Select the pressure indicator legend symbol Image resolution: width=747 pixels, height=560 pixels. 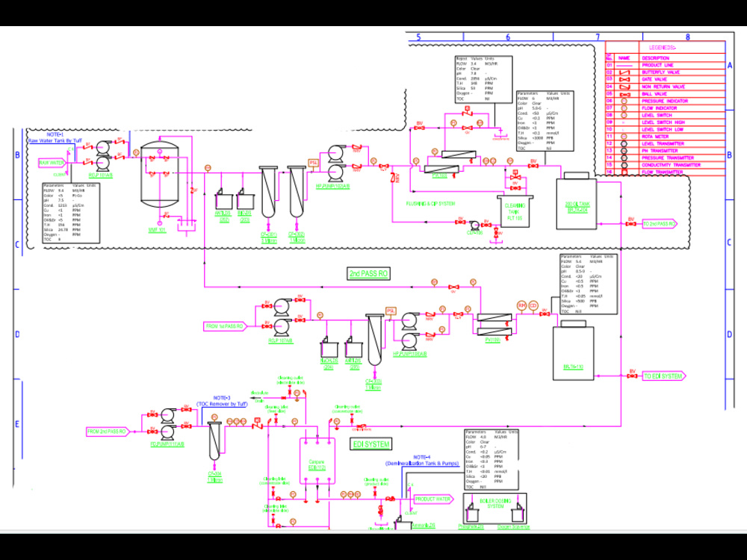624,101
